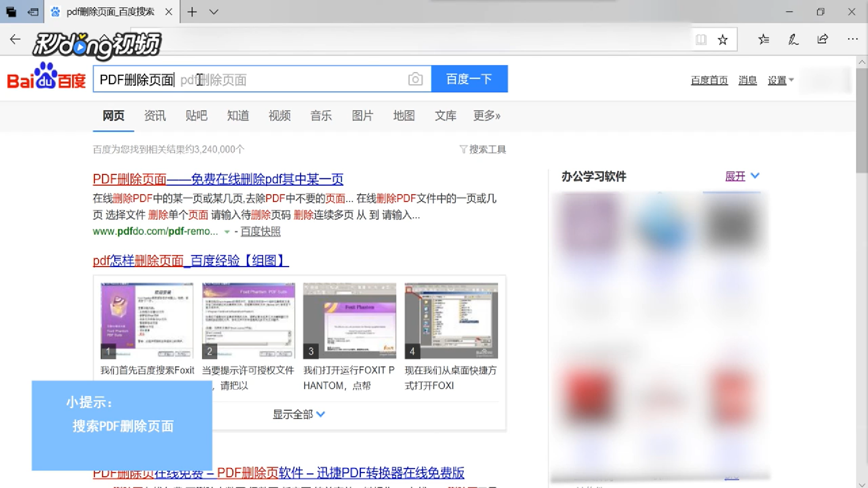
Task: Open browser settings and more menu
Action: pyautogui.click(x=853, y=39)
